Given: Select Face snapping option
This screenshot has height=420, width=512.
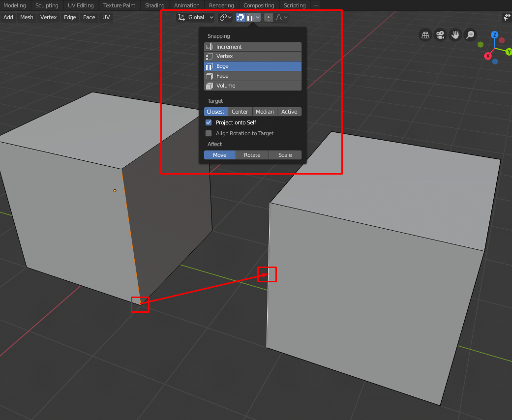Looking at the screenshot, I should [x=253, y=76].
